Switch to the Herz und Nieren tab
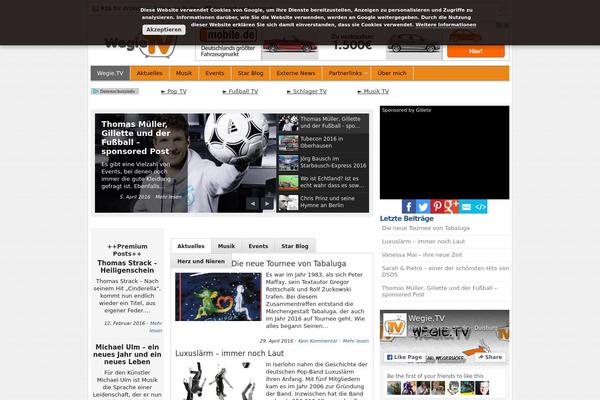This screenshot has width=600, height=400. click(x=201, y=261)
